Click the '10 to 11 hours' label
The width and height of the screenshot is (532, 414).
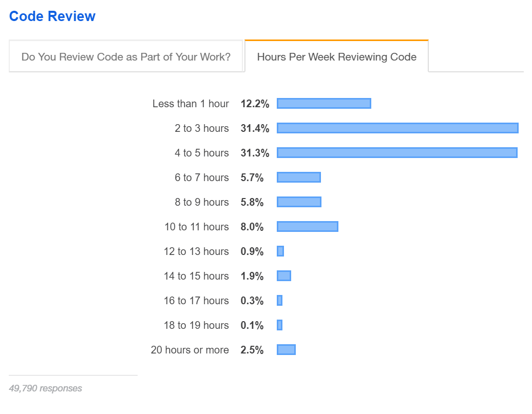[x=197, y=227]
